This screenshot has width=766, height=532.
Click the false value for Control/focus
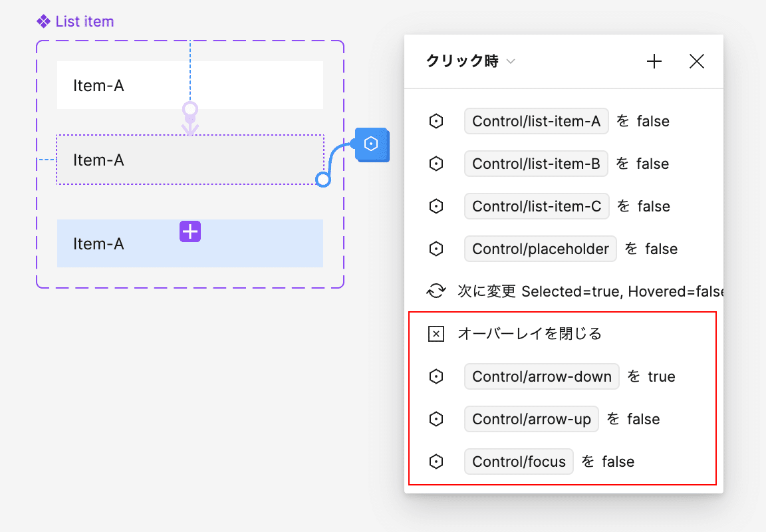pyautogui.click(x=618, y=462)
